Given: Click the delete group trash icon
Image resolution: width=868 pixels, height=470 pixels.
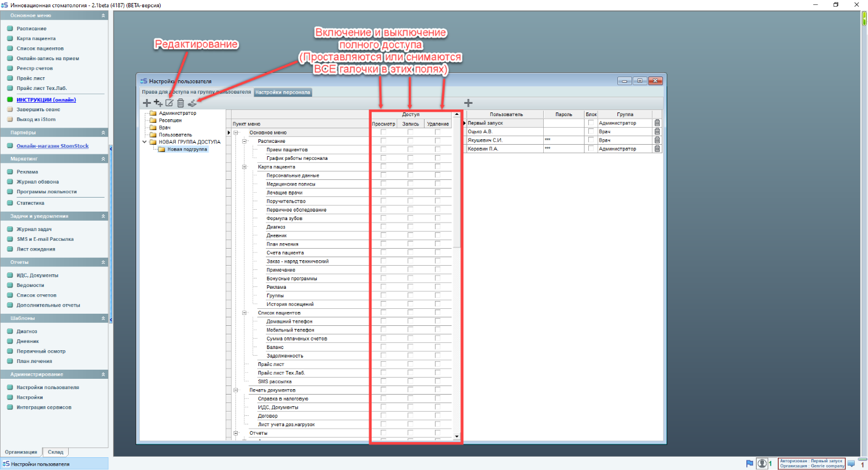Looking at the screenshot, I should click(181, 103).
